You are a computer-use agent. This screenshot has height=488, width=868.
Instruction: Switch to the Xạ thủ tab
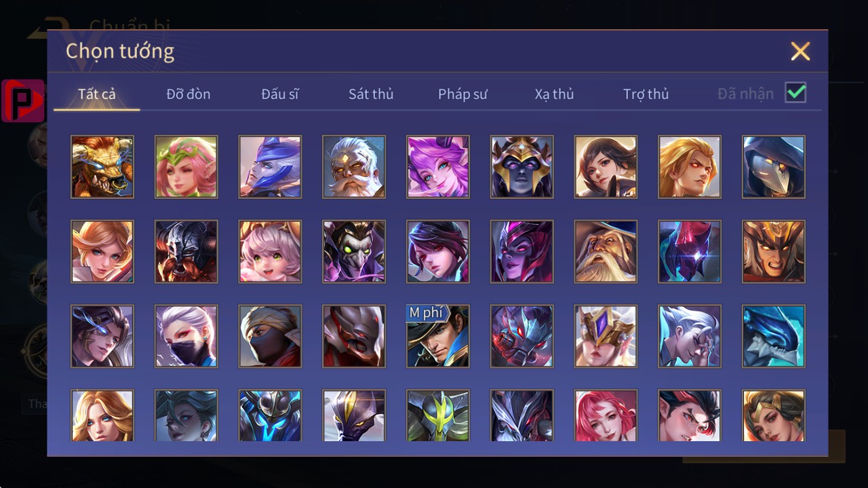(x=554, y=94)
